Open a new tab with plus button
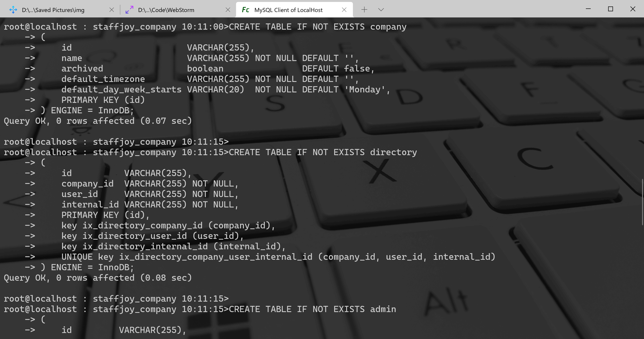This screenshot has width=644, height=339. click(x=364, y=10)
